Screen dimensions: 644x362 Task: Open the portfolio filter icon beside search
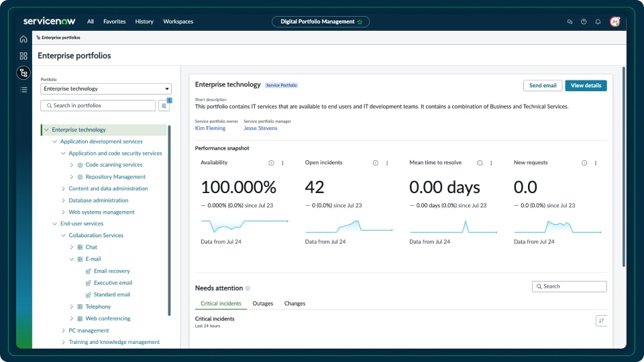click(x=164, y=105)
